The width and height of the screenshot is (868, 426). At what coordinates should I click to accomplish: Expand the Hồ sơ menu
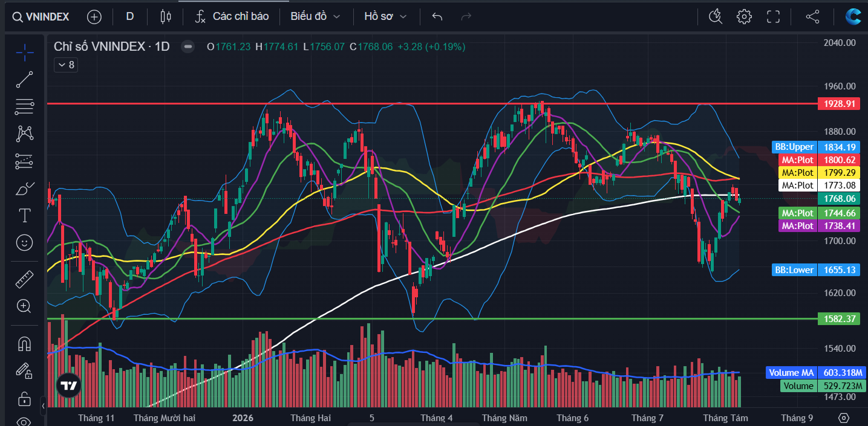385,16
